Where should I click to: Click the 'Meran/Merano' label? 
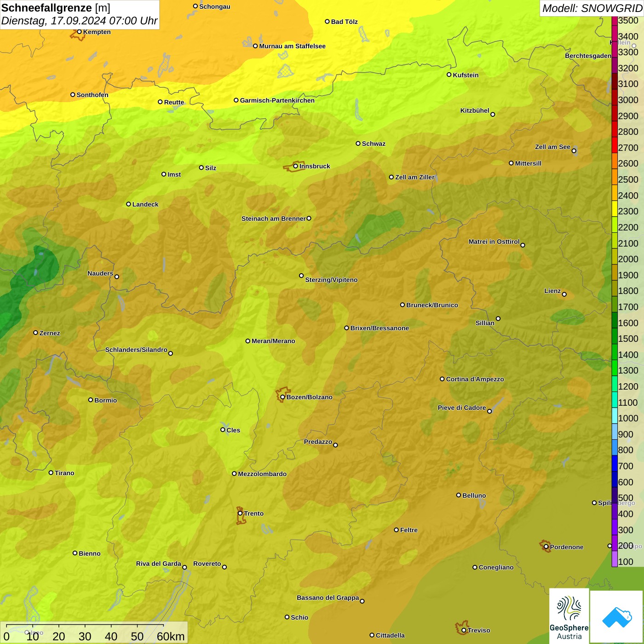pyautogui.click(x=273, y=341)
